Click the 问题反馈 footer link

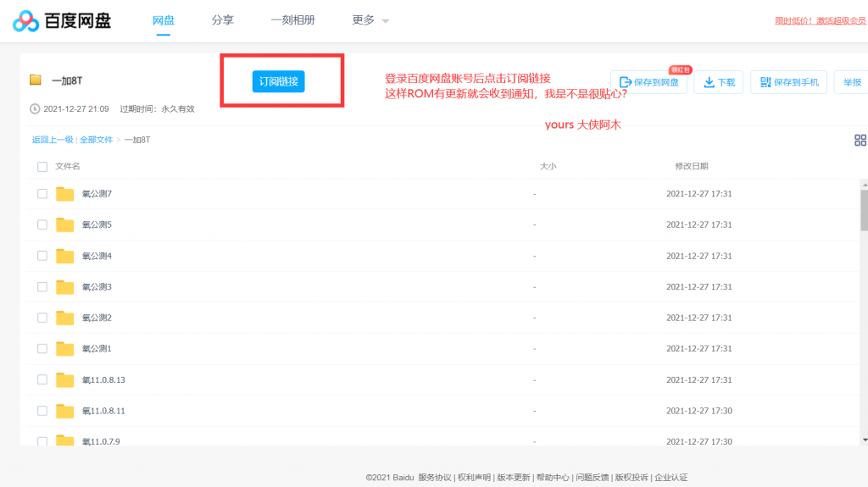coord(592,477)
